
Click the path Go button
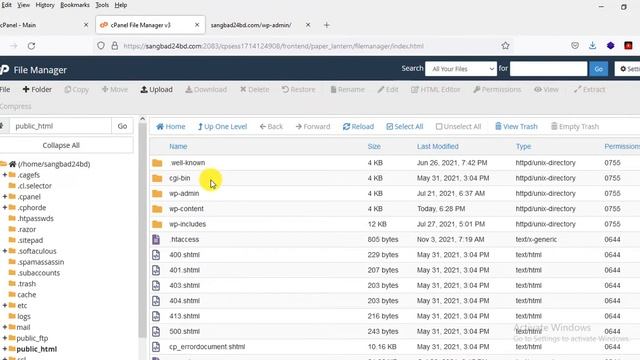coord(122,126)
